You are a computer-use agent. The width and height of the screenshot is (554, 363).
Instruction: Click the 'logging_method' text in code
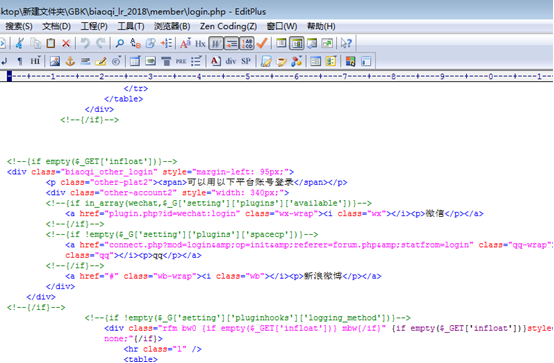pyautogui.click(x=343, y=318)
